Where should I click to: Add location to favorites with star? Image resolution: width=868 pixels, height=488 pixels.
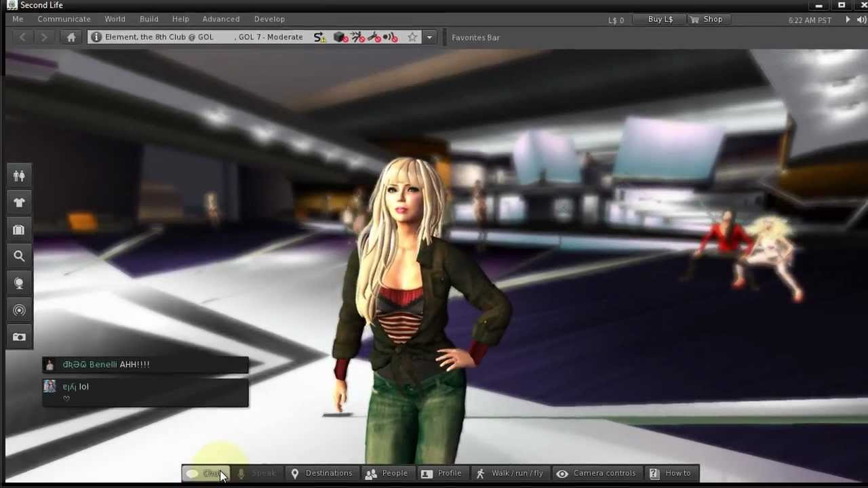tap(412, 37)
